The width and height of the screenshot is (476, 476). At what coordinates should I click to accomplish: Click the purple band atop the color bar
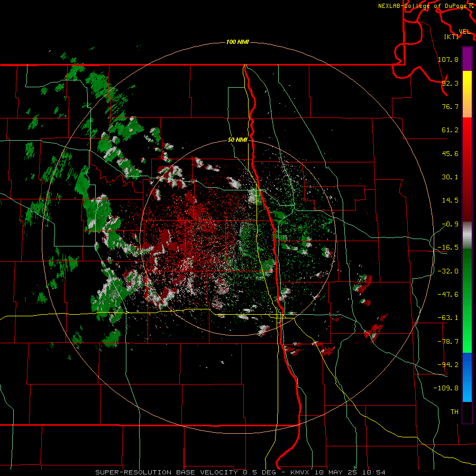pyautogui.click(x=467, y=59)
